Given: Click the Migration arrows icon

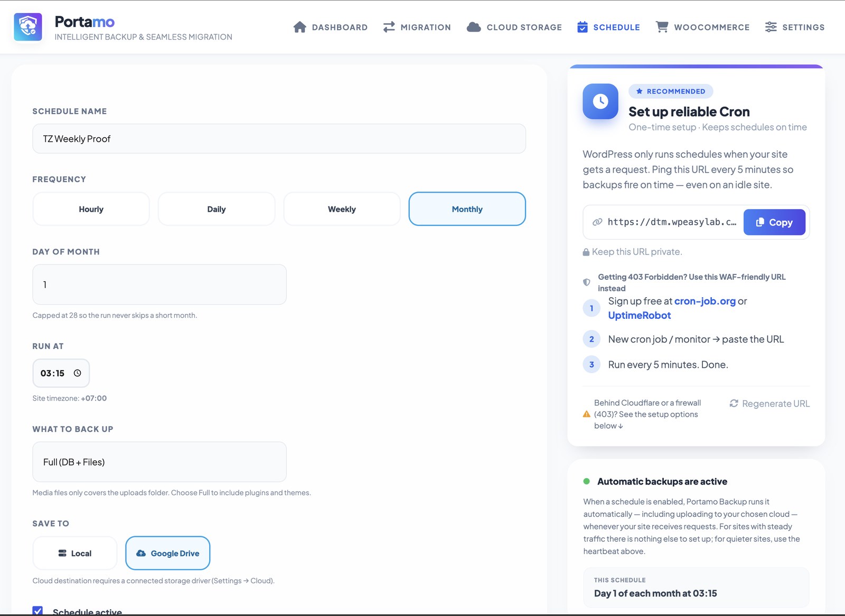Looking at the screenshot, I should (x=389, y=27).
